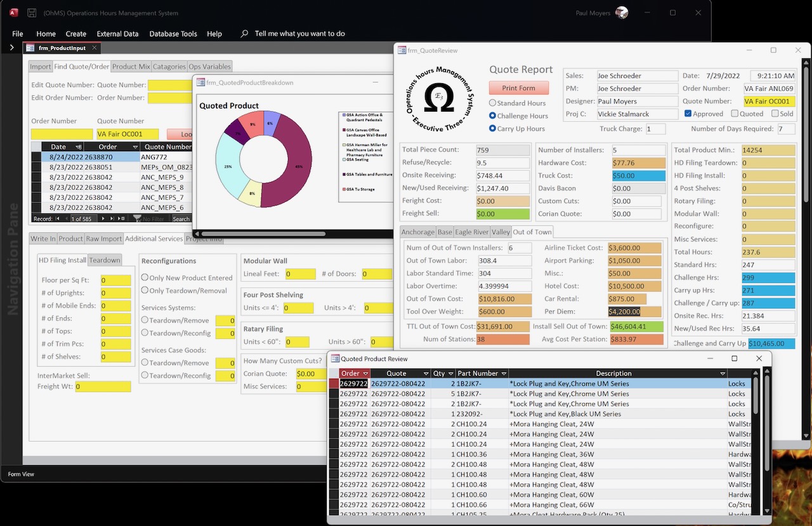This screenshot has width=812, height=526.
Task: Open the Tell Me search with the magnifier icon
Action: click(244, 34)
